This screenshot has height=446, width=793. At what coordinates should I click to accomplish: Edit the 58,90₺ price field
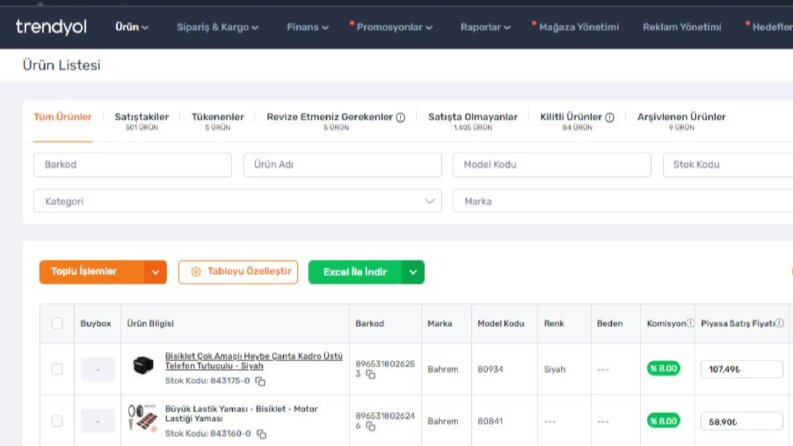click(741, 421)
